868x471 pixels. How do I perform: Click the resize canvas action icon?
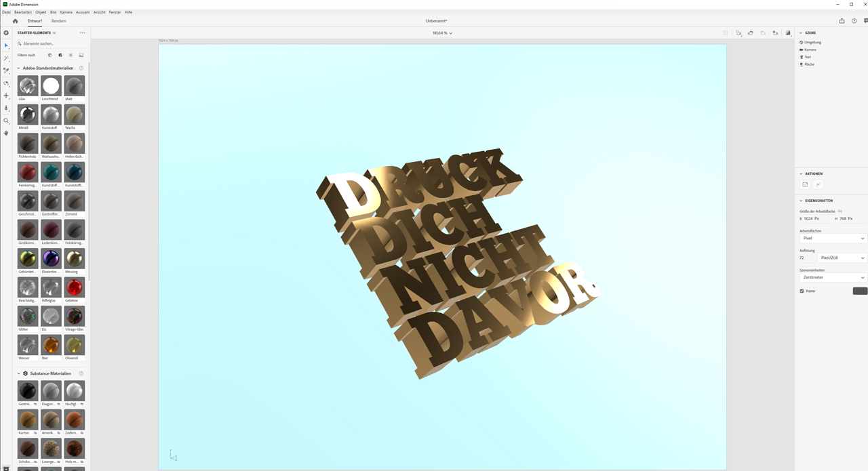pos(806,184)
